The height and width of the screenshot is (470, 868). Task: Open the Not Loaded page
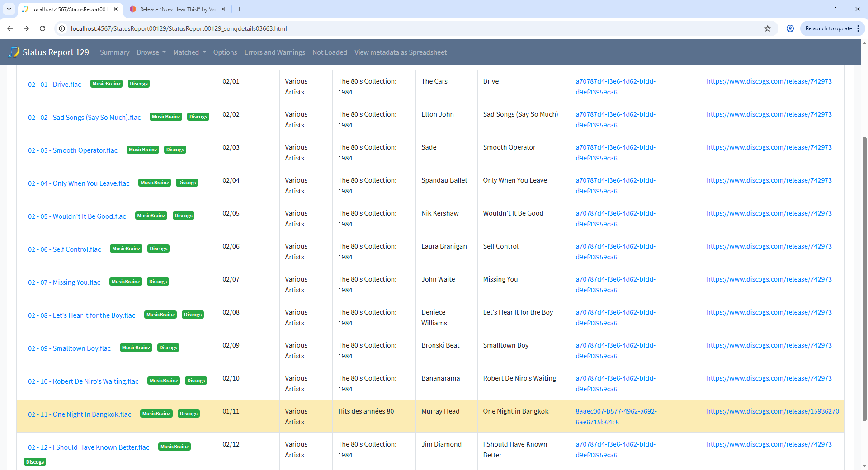330,52
